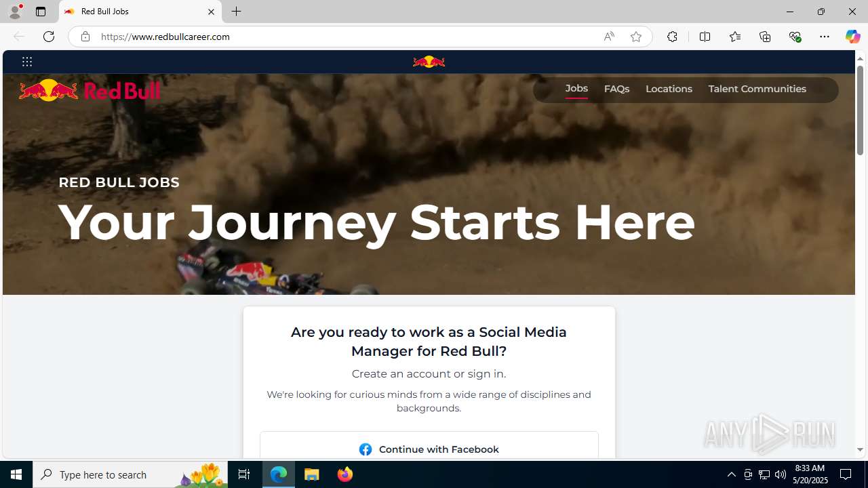Click the browser profile icon
Image resolution: width=868 pixels, height=488 pixels.
(15, 12)
